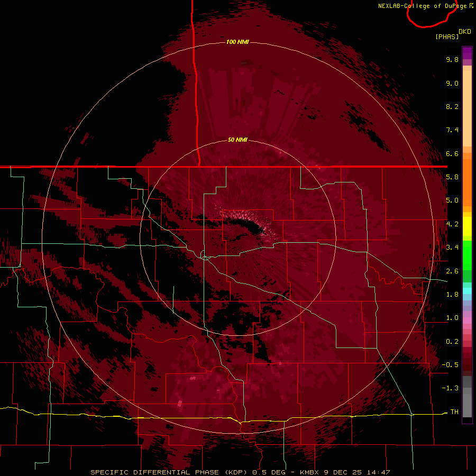
Task: Click the yellow band of the color scale
Action: (467, 226)
